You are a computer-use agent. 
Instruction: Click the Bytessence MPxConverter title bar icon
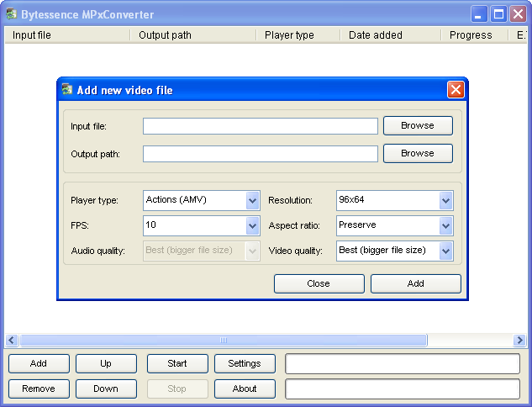12,14
